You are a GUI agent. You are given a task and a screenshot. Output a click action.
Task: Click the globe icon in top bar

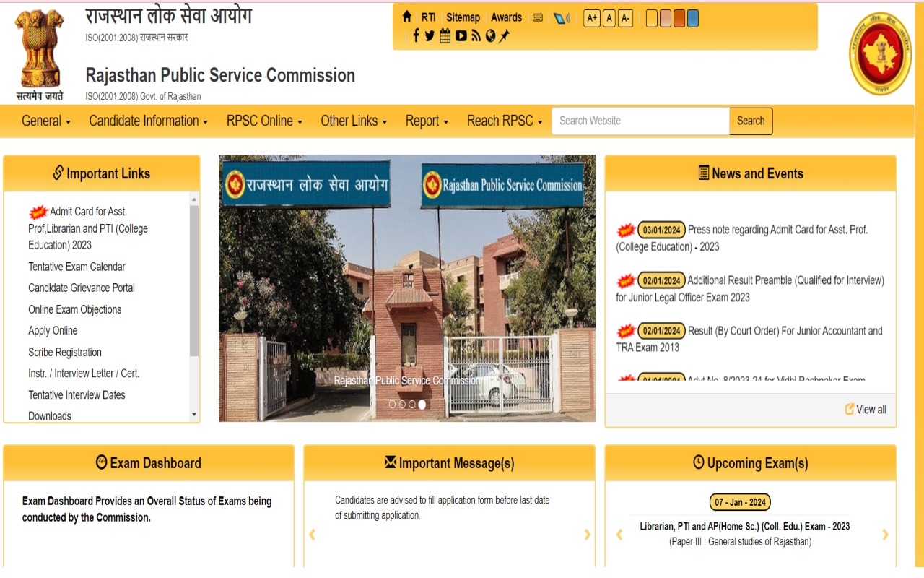(491, 35)
